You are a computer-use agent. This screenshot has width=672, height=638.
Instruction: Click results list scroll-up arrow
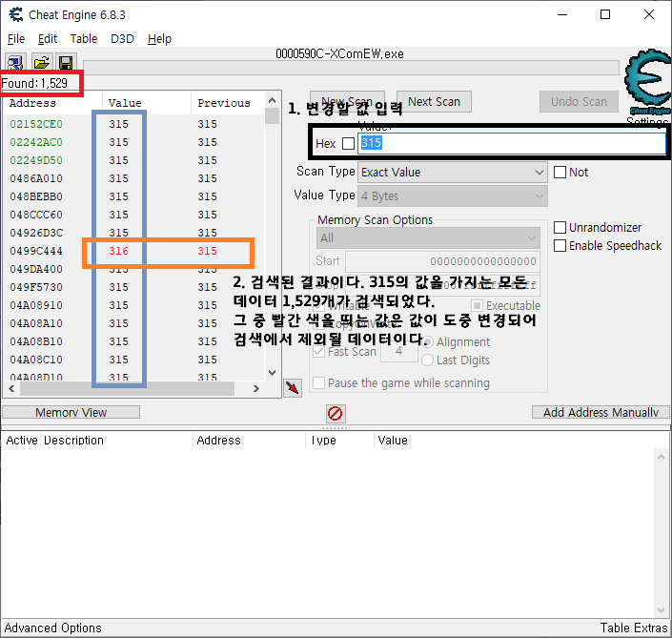[x=272, y=101]
